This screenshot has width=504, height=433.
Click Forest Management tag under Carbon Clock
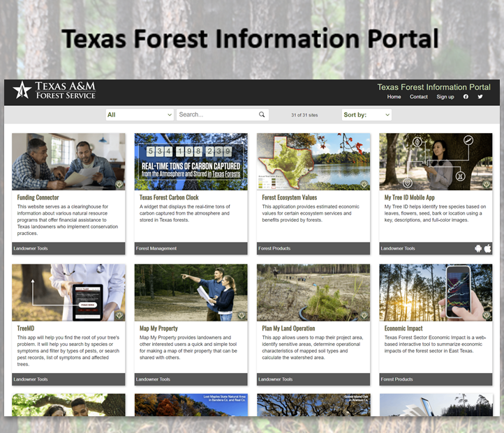(x=156, y=248)
